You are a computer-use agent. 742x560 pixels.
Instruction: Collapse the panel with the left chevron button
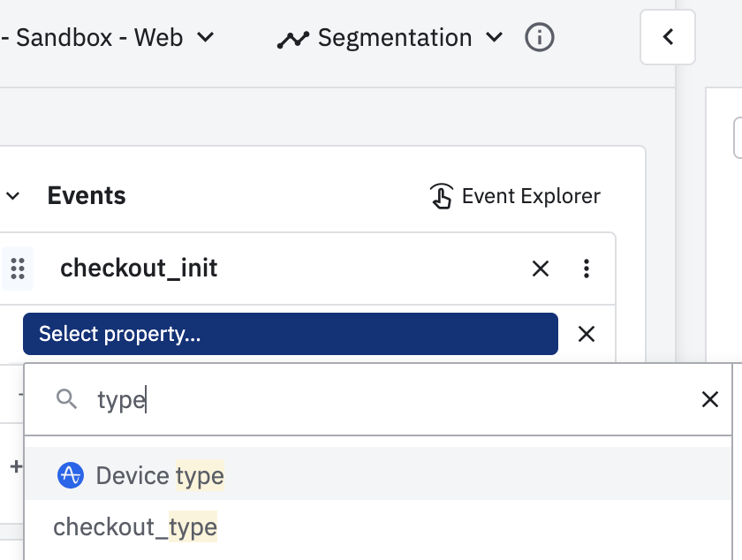(x=668, y=37)
